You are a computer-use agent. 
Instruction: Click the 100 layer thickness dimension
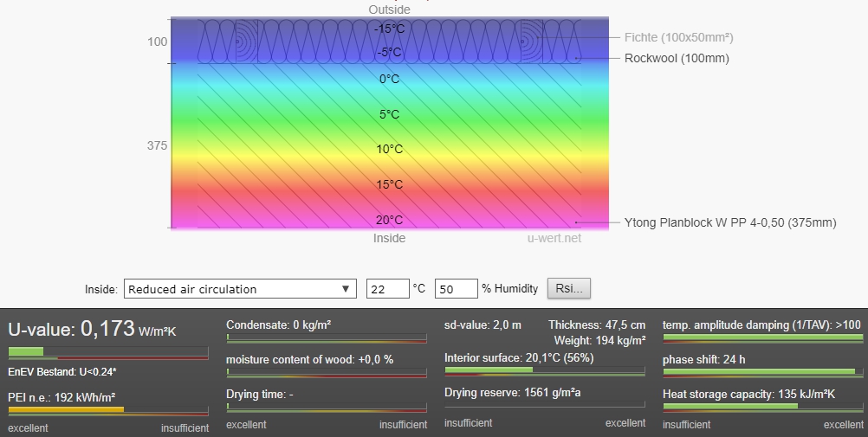tap(157, 42)
